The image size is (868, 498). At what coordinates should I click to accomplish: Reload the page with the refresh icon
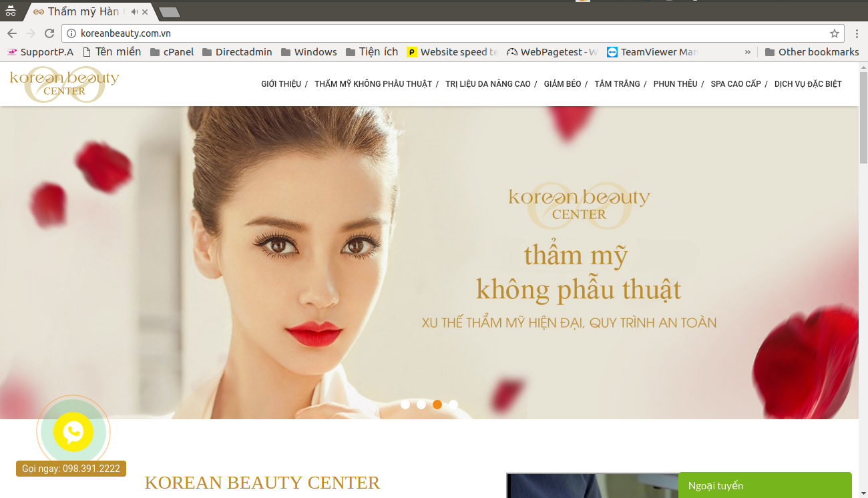[49, 33]
